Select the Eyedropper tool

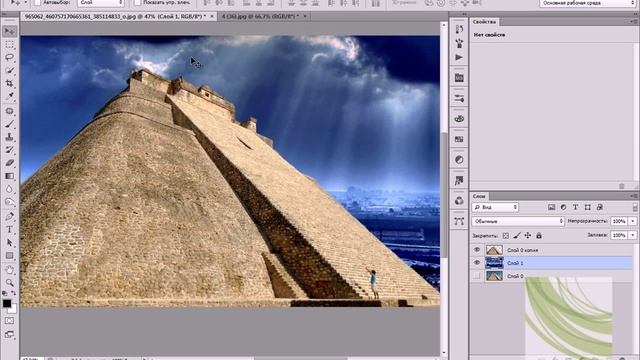[9, 97]
